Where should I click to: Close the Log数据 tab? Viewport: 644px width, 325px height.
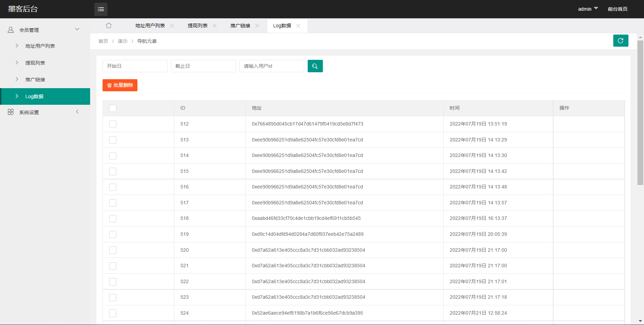pyautogui.click(x=298, y=26)
